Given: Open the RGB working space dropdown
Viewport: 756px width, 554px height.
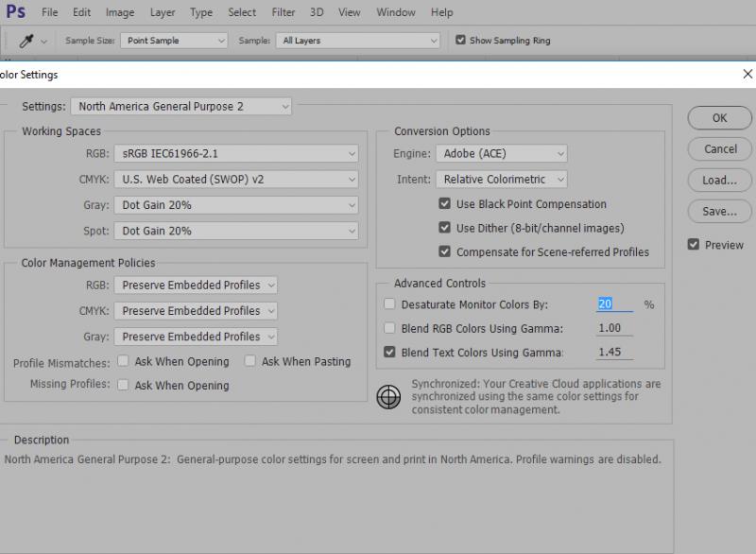Looking at the screenshot, I should click(x=236, y=153).
